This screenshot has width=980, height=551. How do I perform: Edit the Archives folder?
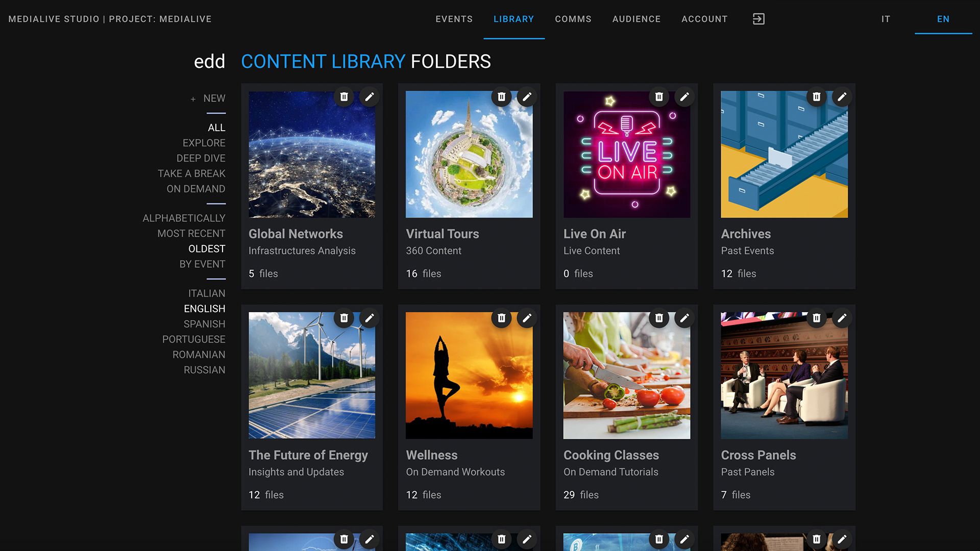[842, 96]
